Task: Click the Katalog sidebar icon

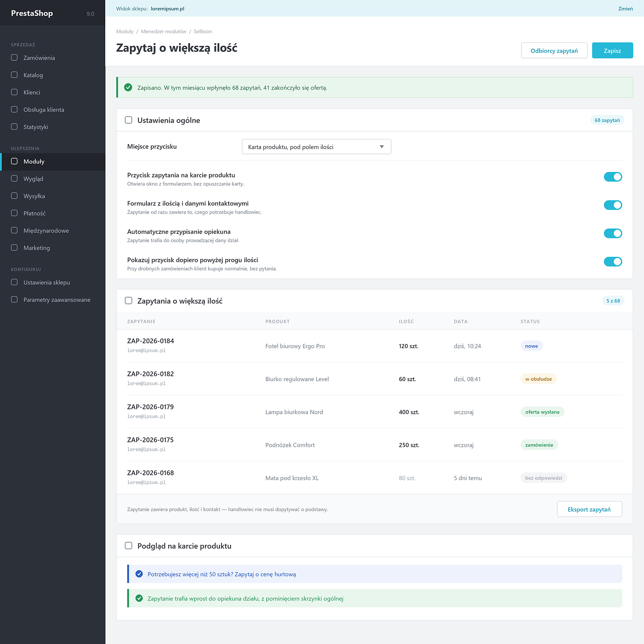Action: pyautogui.click(x=15, y=75)
